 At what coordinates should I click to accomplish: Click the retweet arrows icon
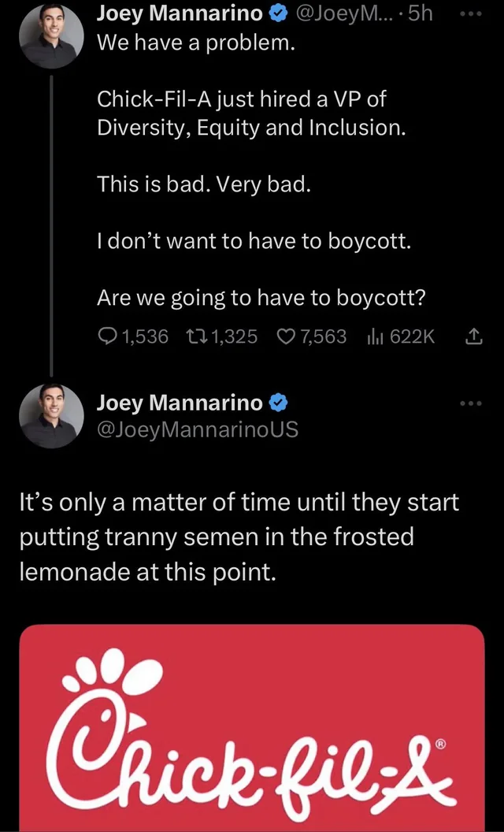pos(195,336)
